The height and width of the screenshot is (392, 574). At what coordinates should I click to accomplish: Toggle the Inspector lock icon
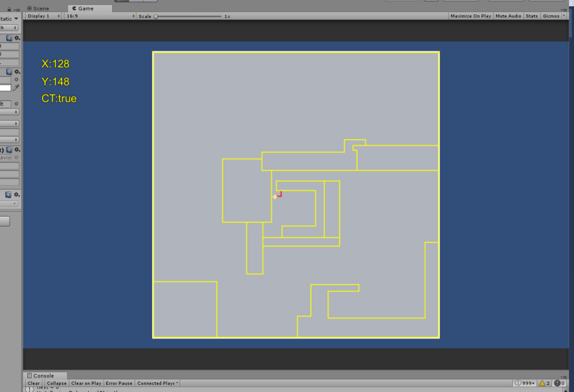[x=9, y=10]
